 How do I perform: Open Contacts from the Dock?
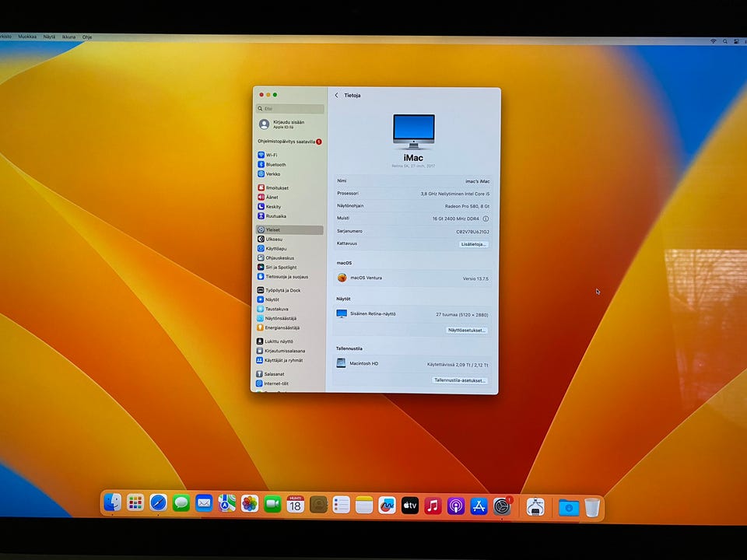[x=318, y=505]
